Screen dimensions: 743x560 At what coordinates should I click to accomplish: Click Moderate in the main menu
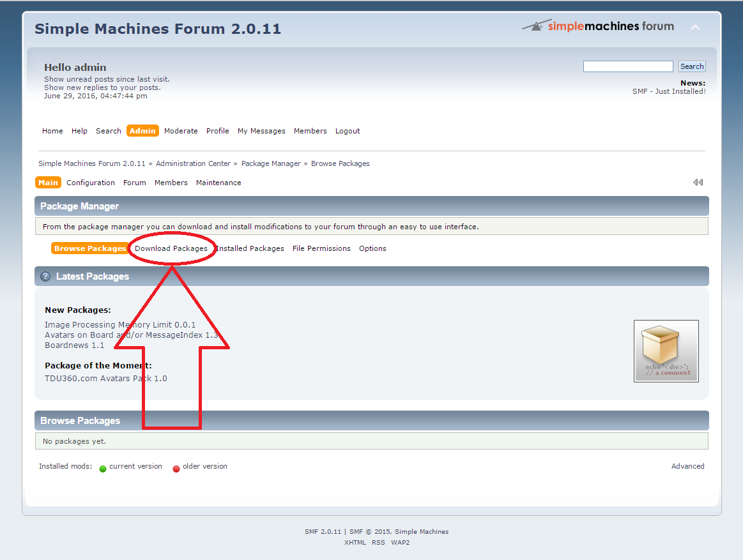tap(181, 130)
